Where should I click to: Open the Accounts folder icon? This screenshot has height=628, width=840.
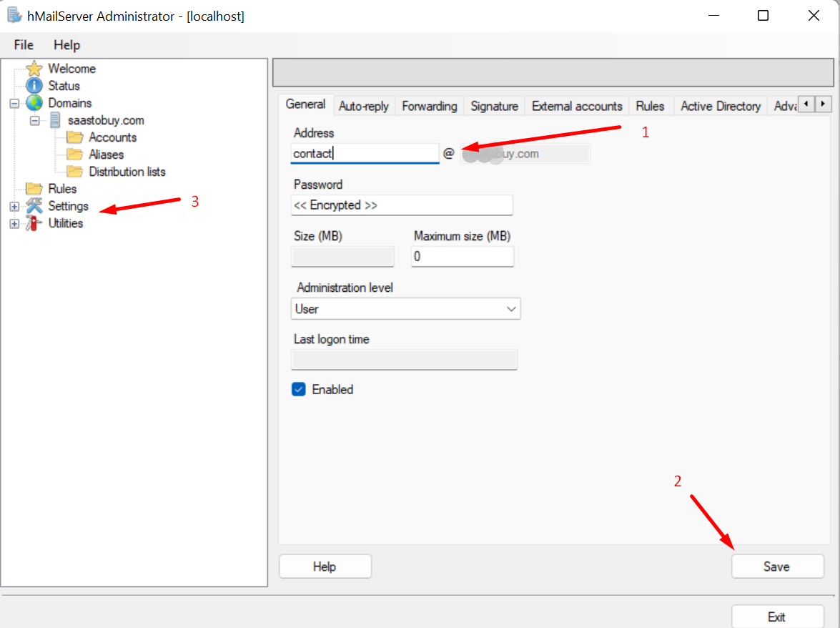click(x=76, y=137)
